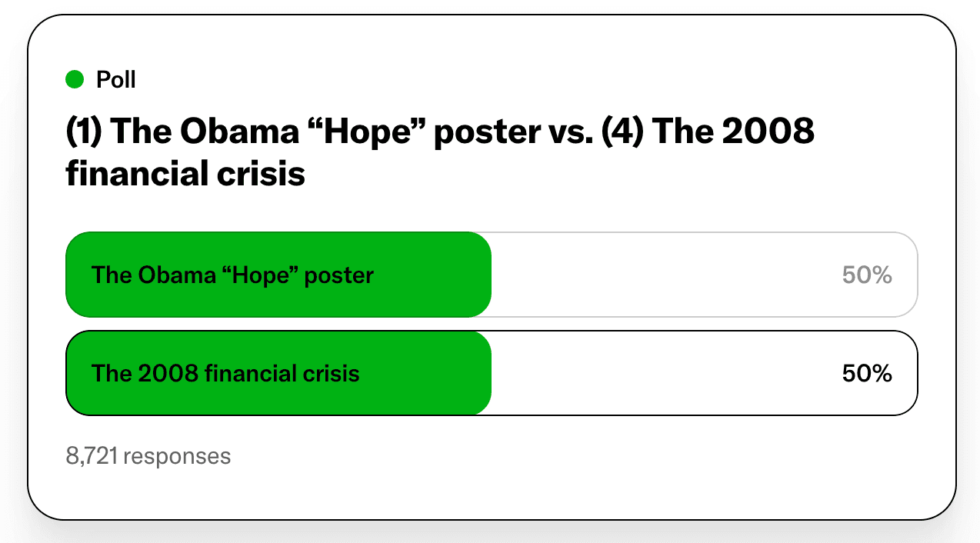This screenshot has height=543, width=980.
Task: Click the "The Obama “Hope” poster" option text
Action: (x=232, y=275)
